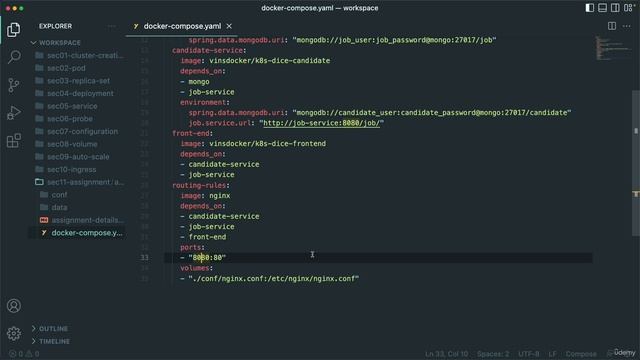Click the image: nginx line
This screenshot has width=640, height=360.
pyautogui.click(x=205, y=196)
